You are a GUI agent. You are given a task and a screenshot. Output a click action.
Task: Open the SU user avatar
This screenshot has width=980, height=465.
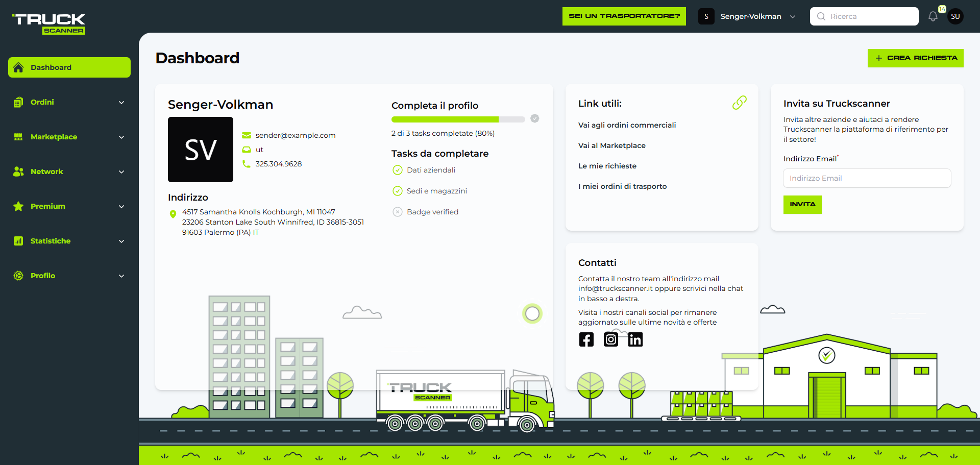tap(955, 16)
